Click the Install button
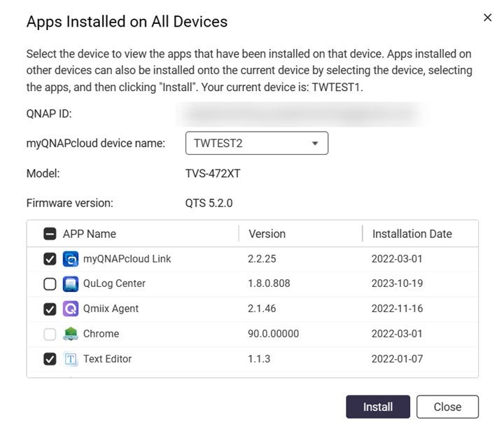The height and width of the screenshot is (436, 504). pyautogui.click(x=378, y=407)
